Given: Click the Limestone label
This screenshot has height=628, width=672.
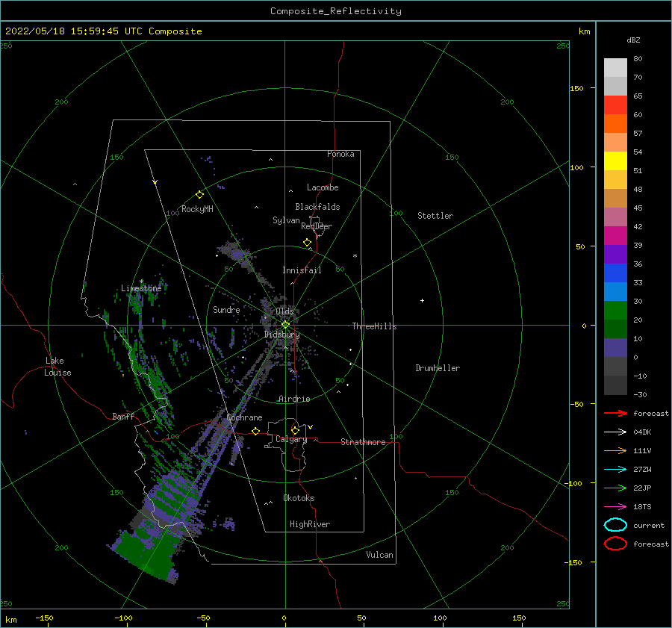Looking at the screenshot, I should 141,288.
